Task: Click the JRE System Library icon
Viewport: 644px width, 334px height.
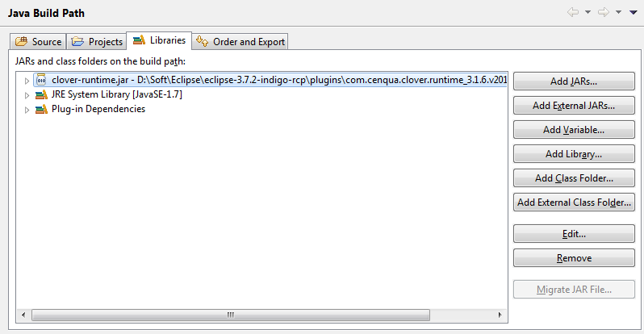Action: [x=41, y=94]
